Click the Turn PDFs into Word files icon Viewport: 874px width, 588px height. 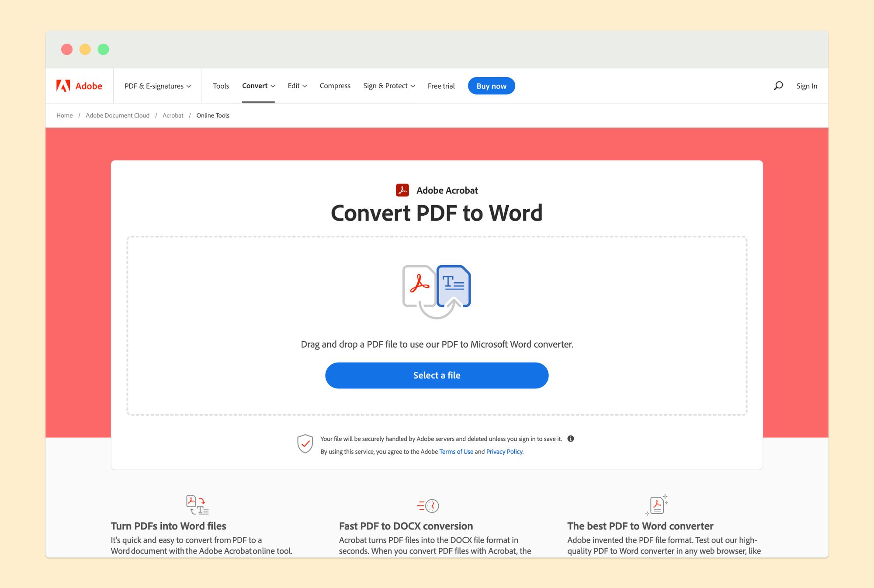coord(197,505)
